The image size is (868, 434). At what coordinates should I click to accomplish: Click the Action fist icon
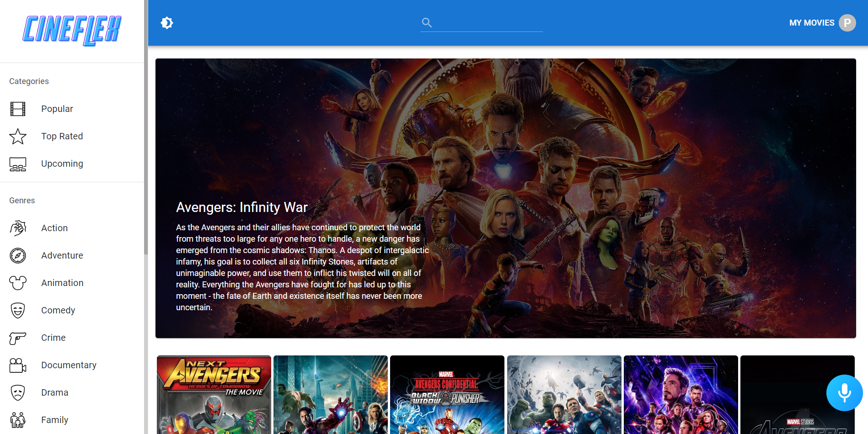pos(18,228)
